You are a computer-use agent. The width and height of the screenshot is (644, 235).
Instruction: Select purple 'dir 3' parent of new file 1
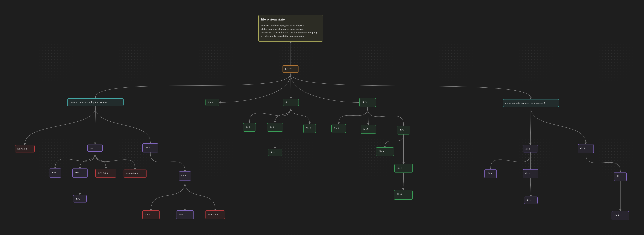(x=185, y=176)
